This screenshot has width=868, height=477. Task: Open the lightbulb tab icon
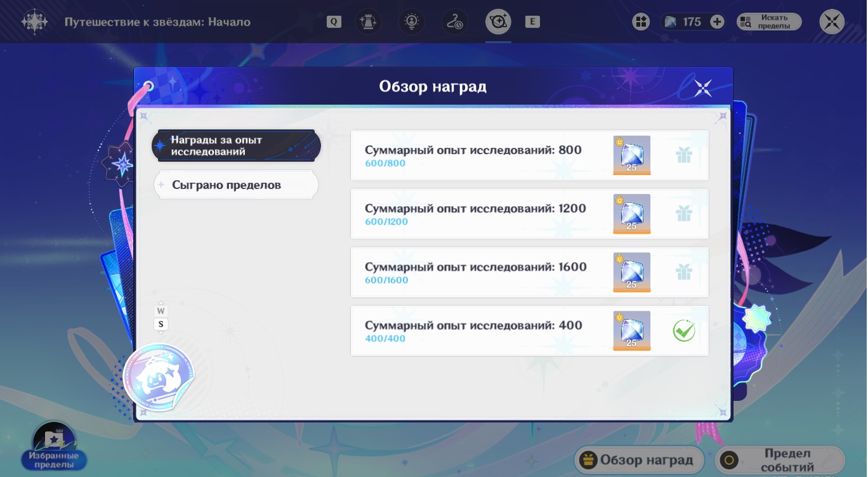click(x=411, y=22)
